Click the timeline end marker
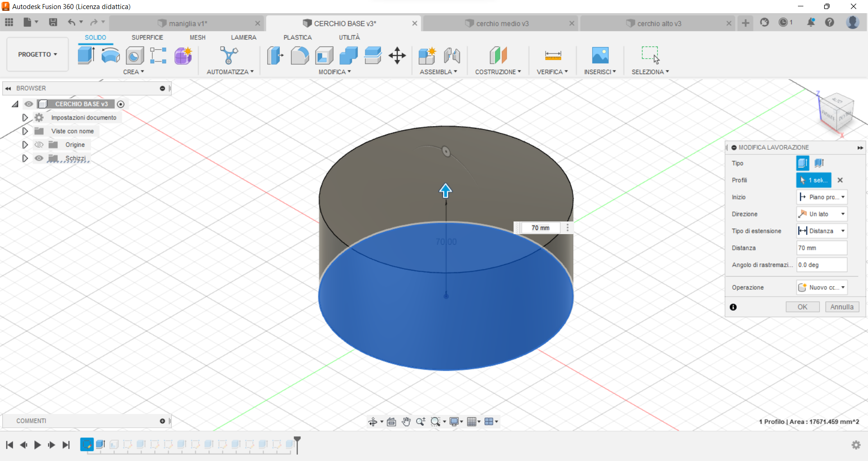 [x=297, y=445]
